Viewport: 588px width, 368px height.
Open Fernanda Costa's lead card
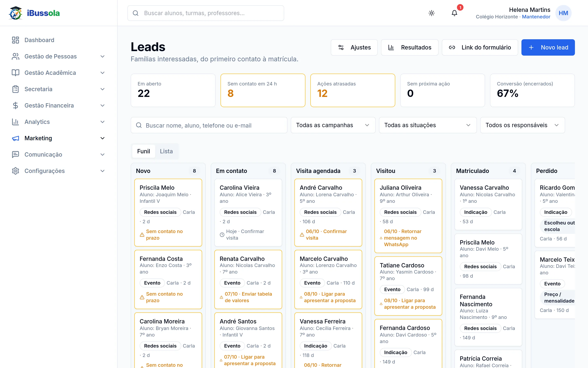[168, 279]
